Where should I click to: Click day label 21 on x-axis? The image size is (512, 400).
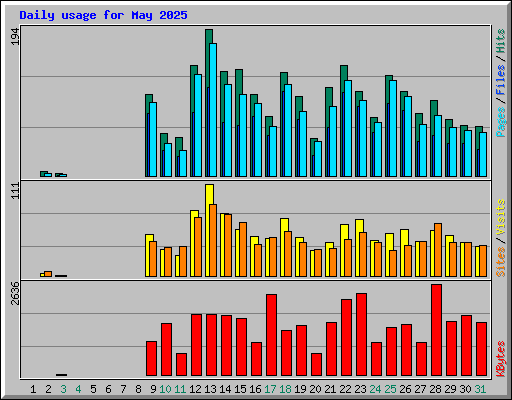[330, 389]
